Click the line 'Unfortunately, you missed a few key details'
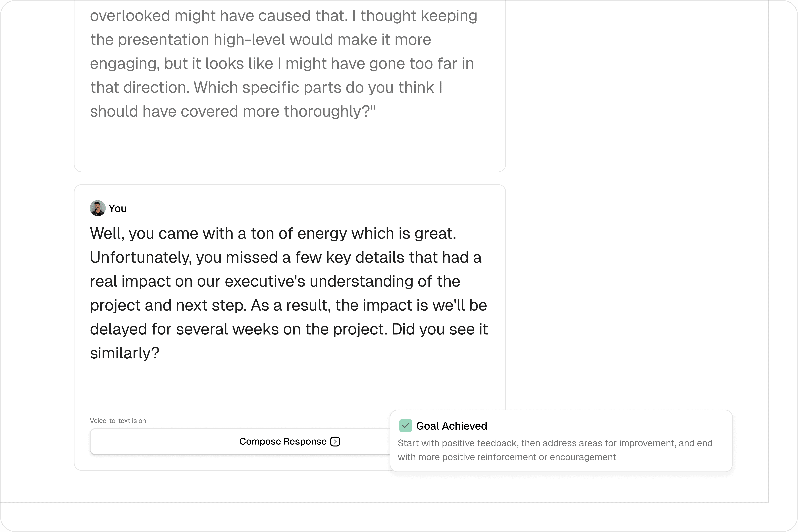Viewport: 798px width, 532px height. [286, 257]
